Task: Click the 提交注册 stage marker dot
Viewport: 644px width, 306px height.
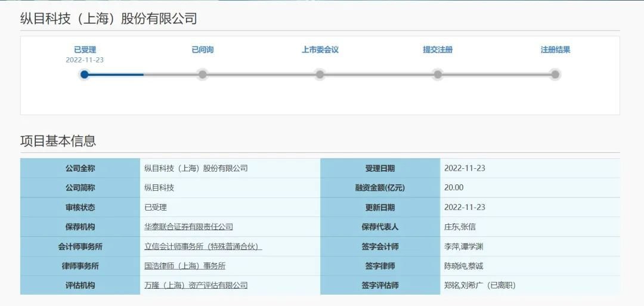Action: 438,75
